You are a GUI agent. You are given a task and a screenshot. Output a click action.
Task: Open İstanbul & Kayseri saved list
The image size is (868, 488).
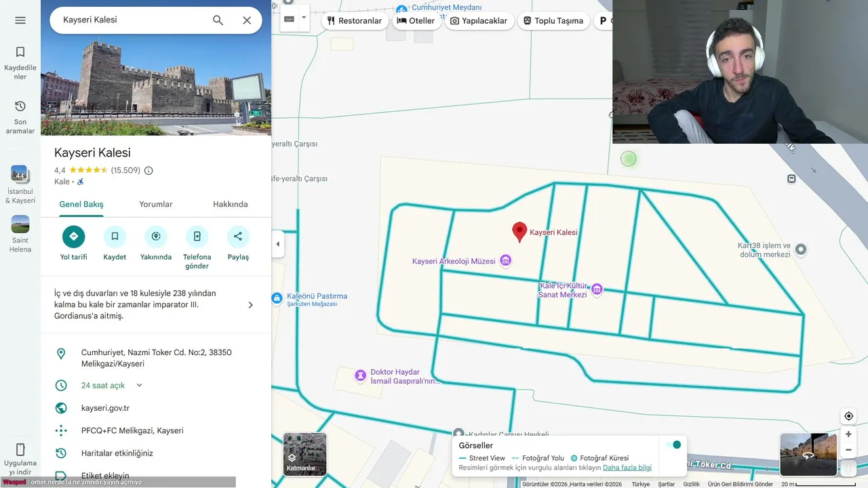20,185
